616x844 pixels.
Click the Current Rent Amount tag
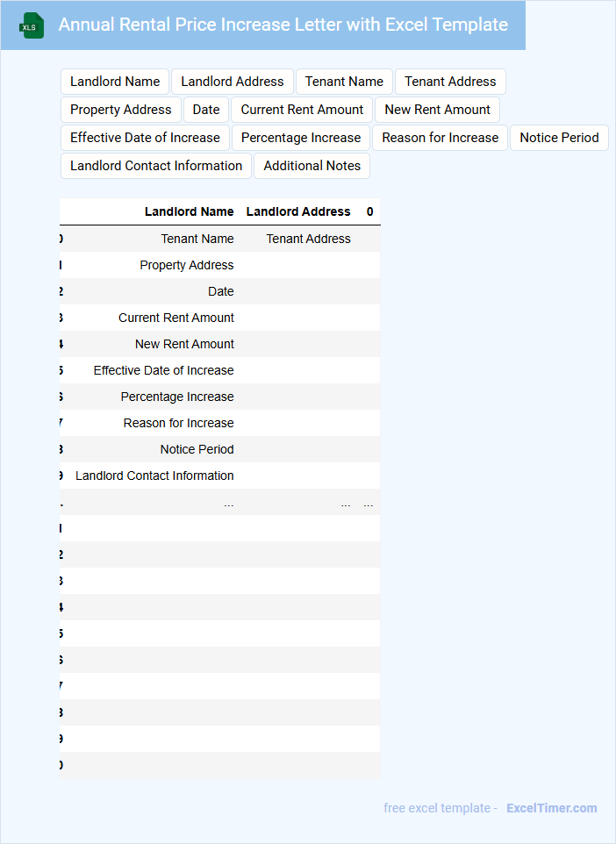(302, 110)
